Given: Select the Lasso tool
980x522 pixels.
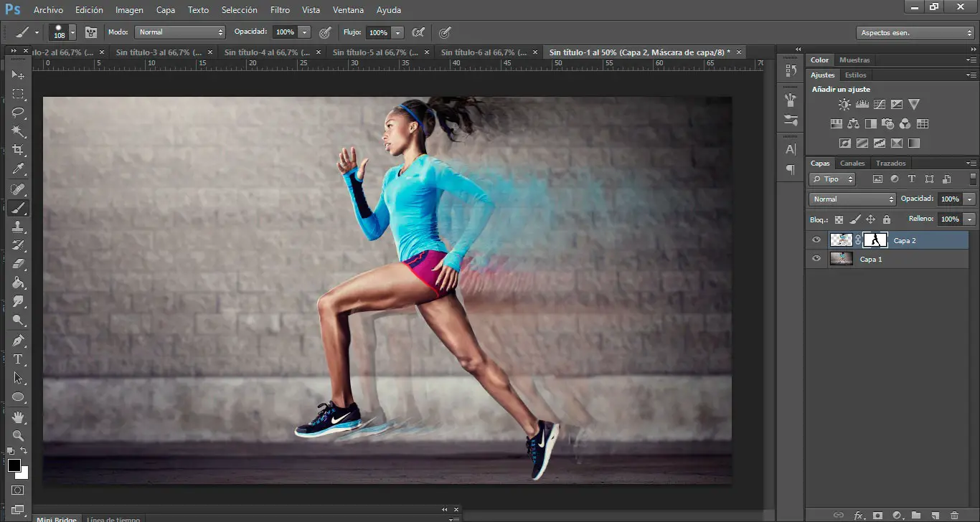Looking at the screenshot, I should point(19,113).
